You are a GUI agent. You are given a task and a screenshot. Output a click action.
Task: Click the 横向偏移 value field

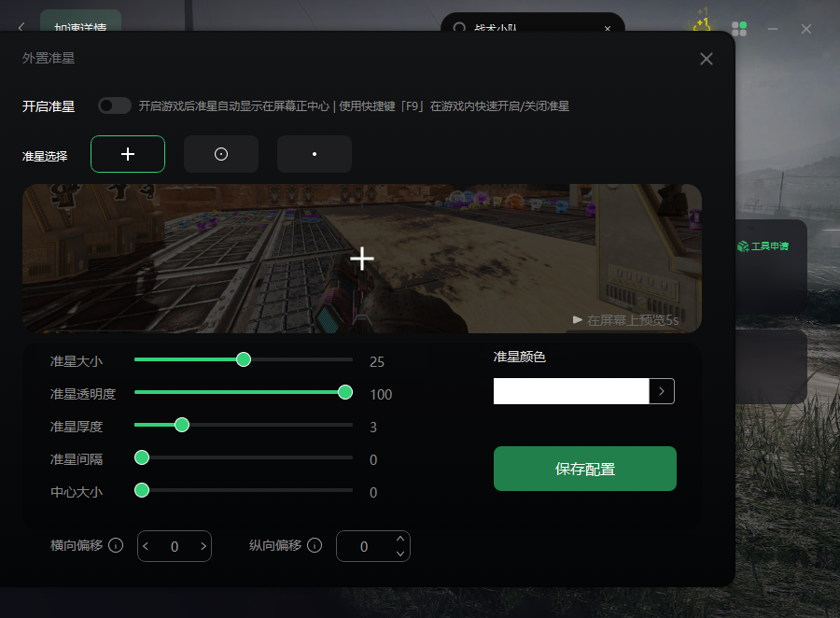click(x=175, y=546)
